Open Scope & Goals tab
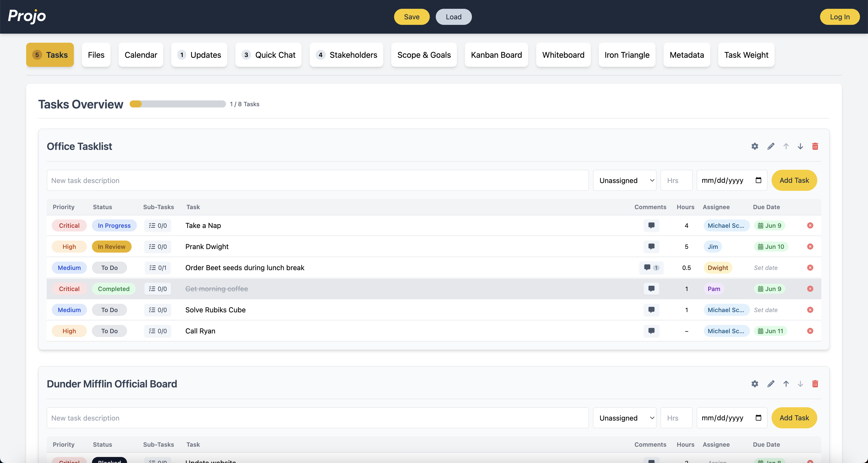The image size is (868, 463). coord(424,54)
